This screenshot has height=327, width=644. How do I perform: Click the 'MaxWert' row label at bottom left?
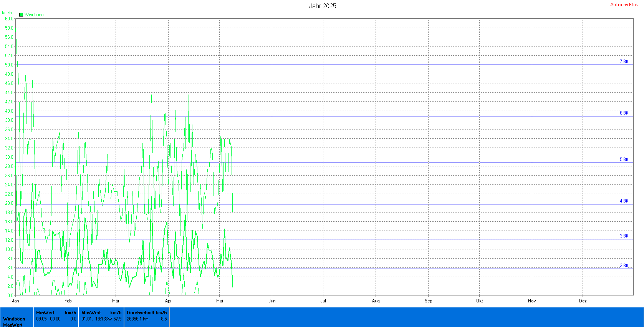(13, 325)
